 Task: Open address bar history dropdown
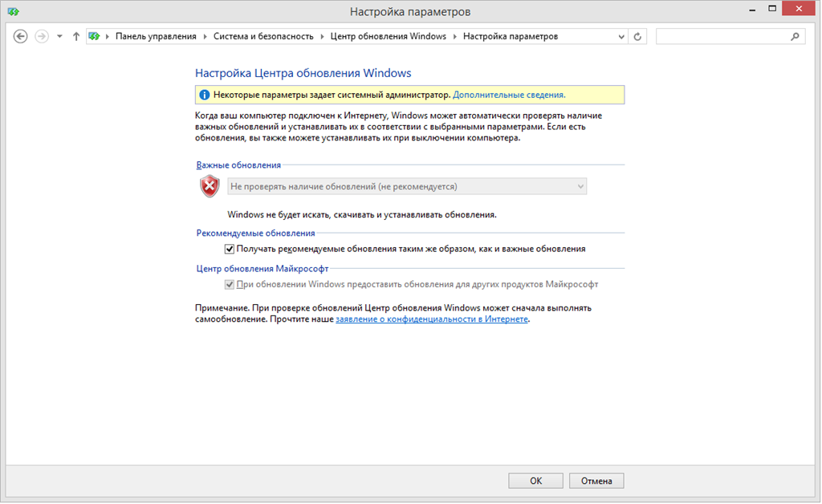coord(621,37)
